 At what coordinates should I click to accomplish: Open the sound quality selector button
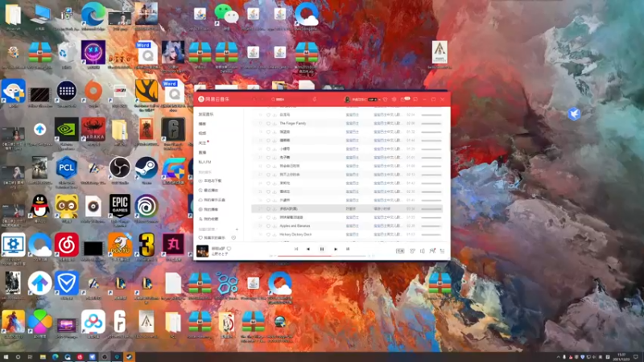400,251
